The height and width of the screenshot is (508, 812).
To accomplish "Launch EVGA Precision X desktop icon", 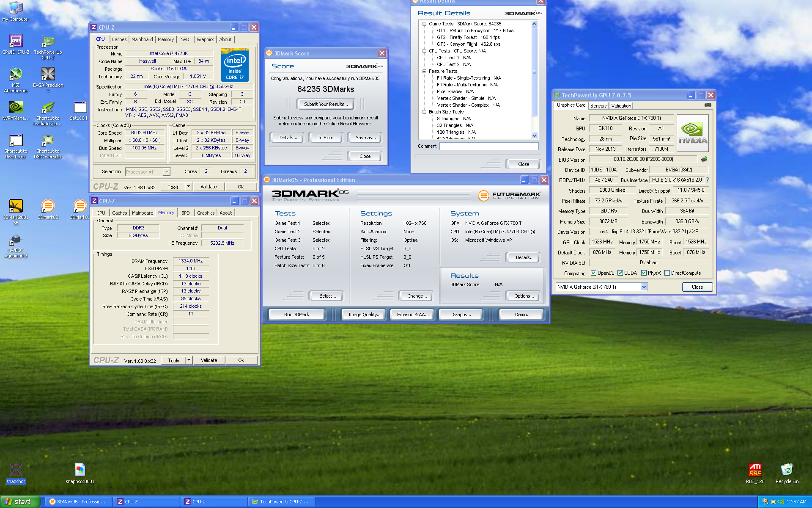I will point(48,80).
